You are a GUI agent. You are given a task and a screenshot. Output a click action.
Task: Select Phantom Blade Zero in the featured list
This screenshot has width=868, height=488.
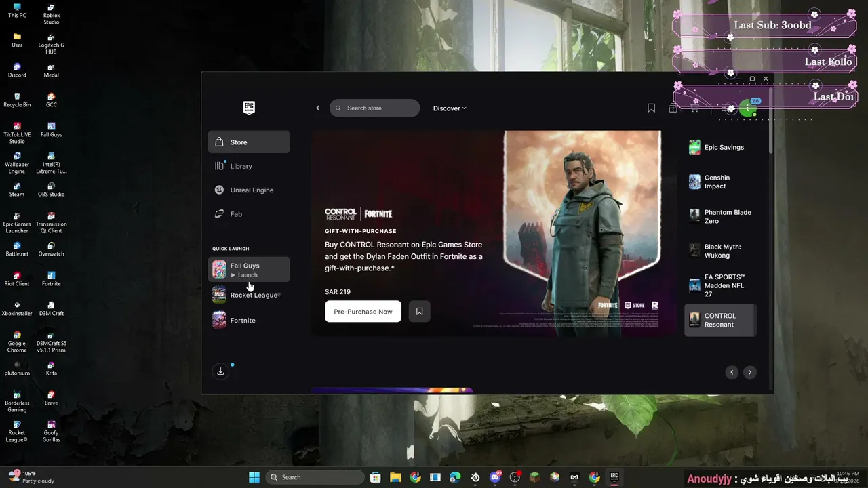pos(720,216)
